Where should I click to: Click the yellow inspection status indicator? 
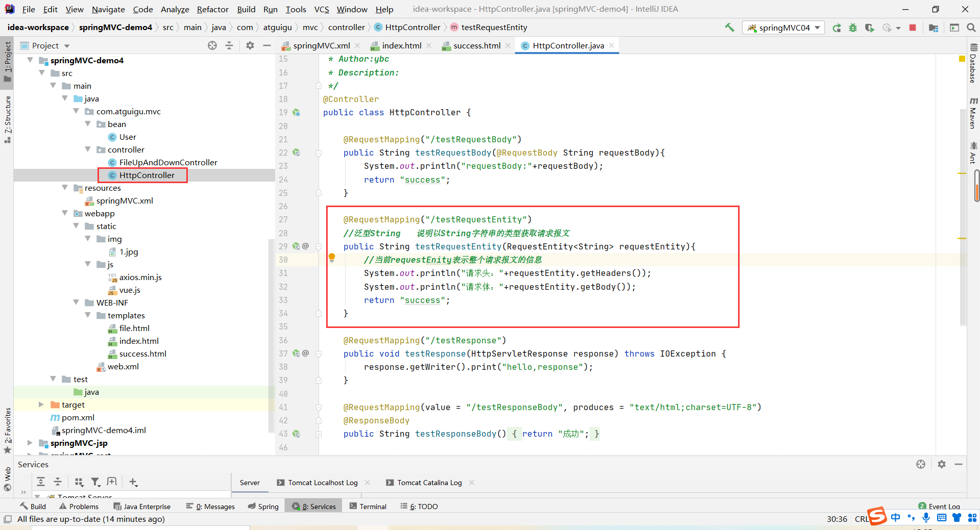(962, 59)
